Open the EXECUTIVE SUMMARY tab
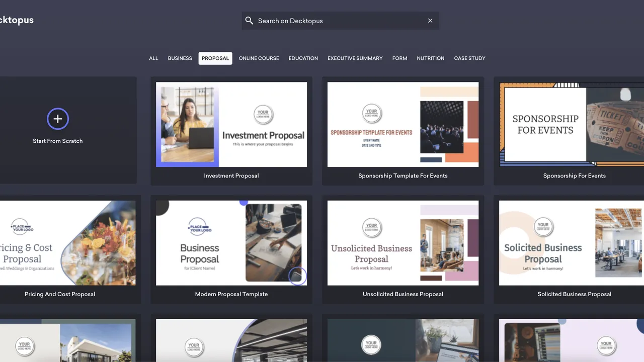Viewport: 644px width, 362px height. click(355, 58)
